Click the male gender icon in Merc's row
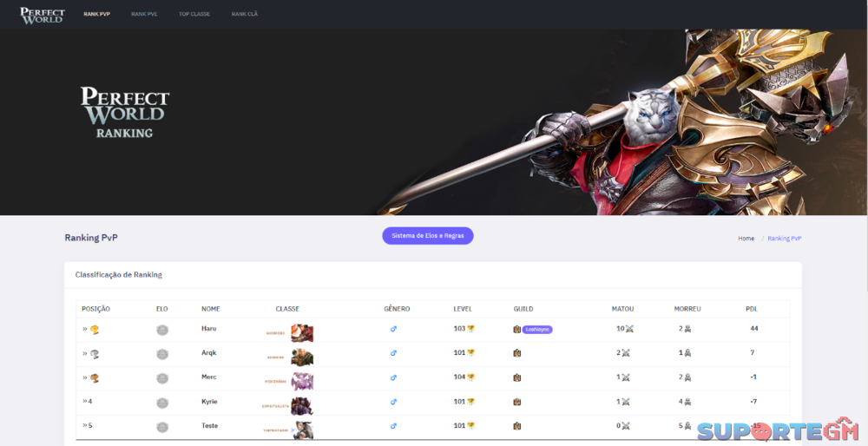This screenshot has width=868, height=446. [393, 377]
